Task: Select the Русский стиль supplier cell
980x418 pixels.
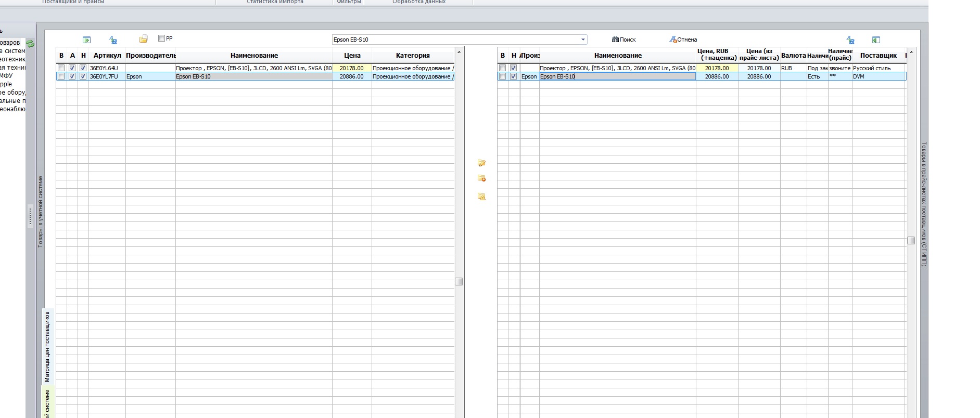Action: click(878, 68)
